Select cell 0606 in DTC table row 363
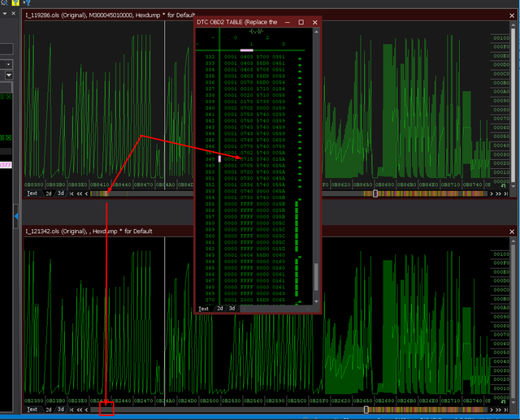 (247, 255)
